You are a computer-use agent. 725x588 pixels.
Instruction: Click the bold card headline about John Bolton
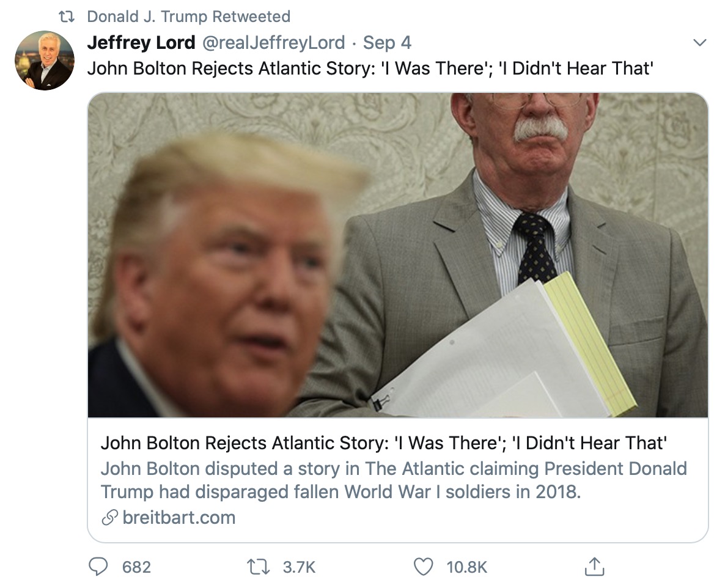(383, 443)
